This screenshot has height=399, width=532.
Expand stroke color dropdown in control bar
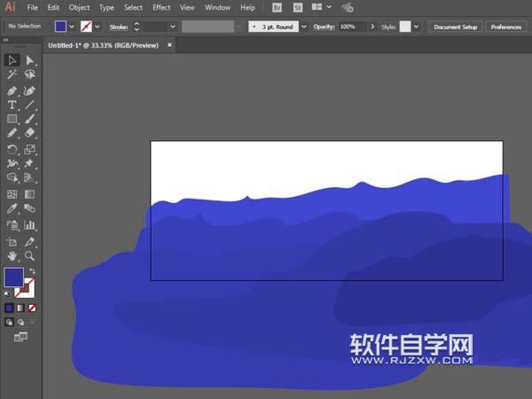coord(98,27)
